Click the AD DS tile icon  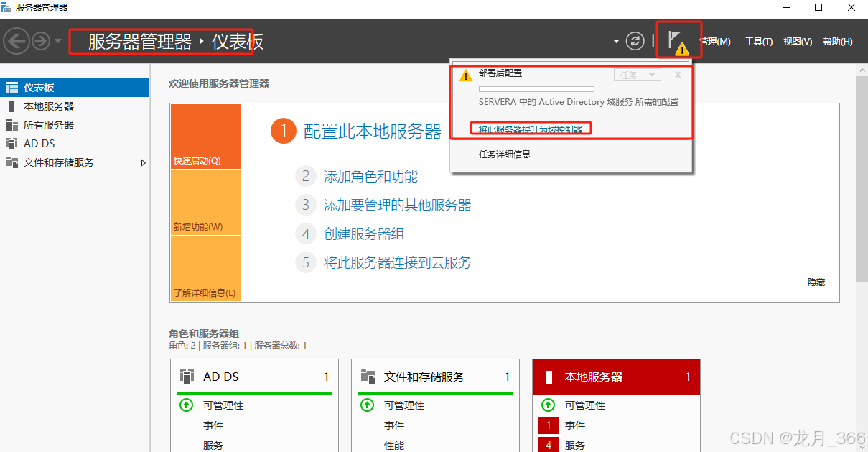187,377
